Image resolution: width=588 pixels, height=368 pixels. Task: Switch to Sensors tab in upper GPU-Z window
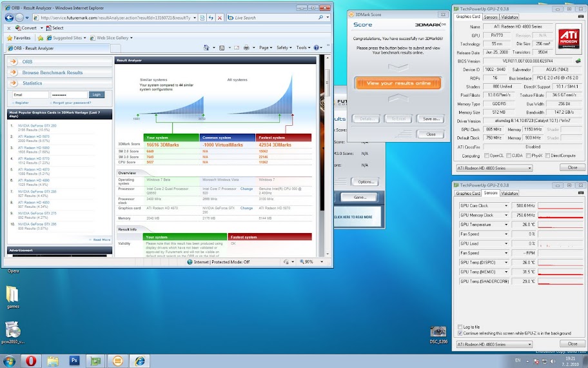[x=491, y=17]
